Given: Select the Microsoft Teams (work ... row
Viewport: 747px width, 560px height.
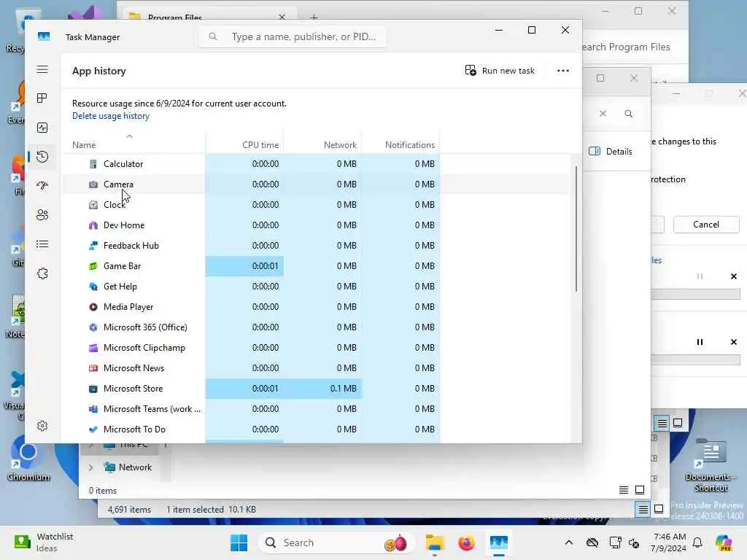Looking at the screenshot, I should [316, 410].
